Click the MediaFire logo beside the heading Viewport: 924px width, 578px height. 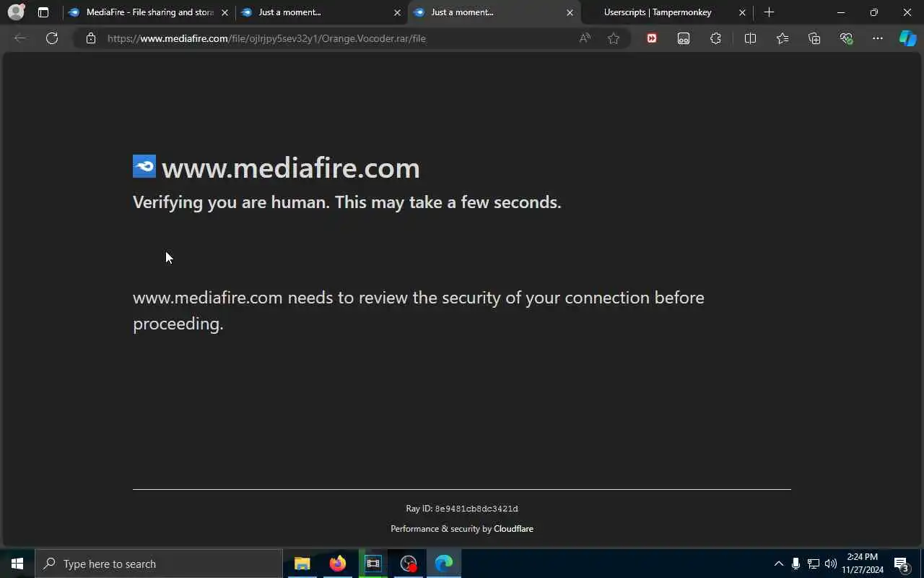pyautogui.click(x=144, y=167)
